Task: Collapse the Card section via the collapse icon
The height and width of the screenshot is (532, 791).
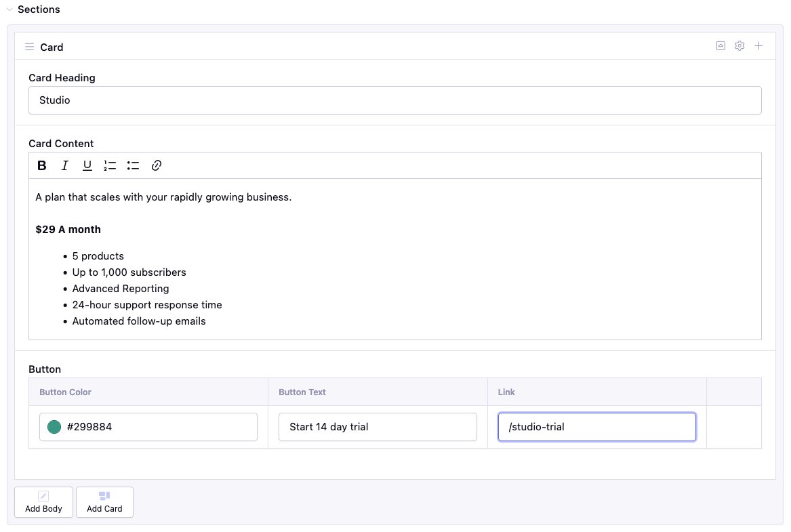Action: tap(720, 45)
